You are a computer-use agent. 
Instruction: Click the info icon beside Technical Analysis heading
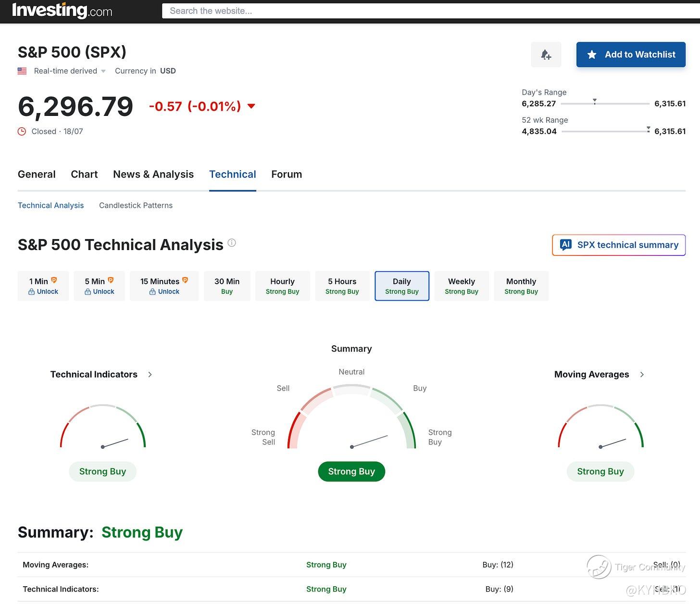coord(232,243)
